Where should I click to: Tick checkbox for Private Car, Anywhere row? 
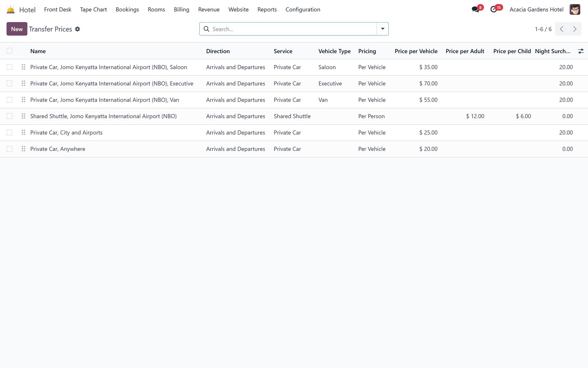point(10,149)
